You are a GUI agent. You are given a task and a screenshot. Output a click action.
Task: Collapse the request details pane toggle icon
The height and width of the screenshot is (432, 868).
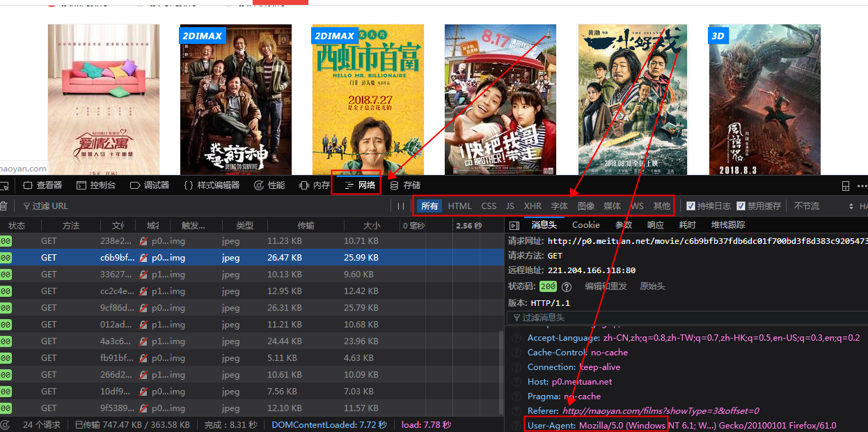[x=514, y=225]
